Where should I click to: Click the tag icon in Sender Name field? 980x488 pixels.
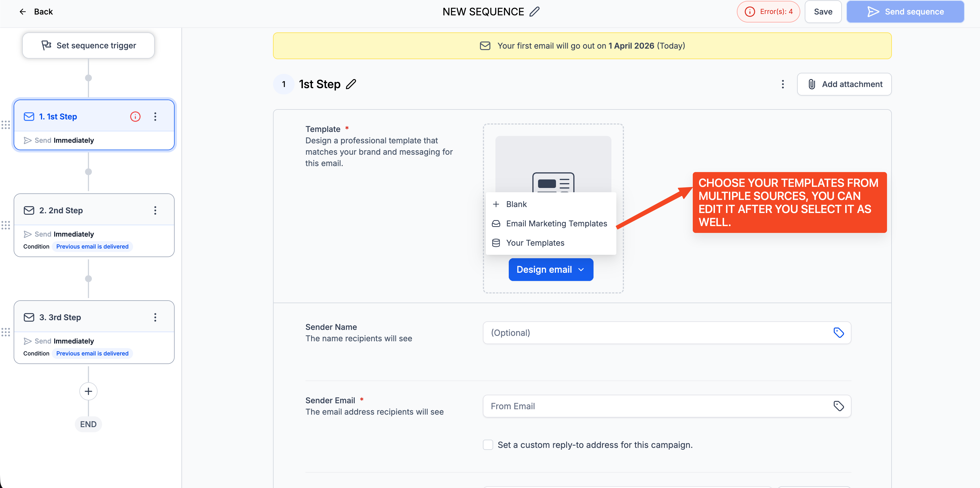click(838, 333)
